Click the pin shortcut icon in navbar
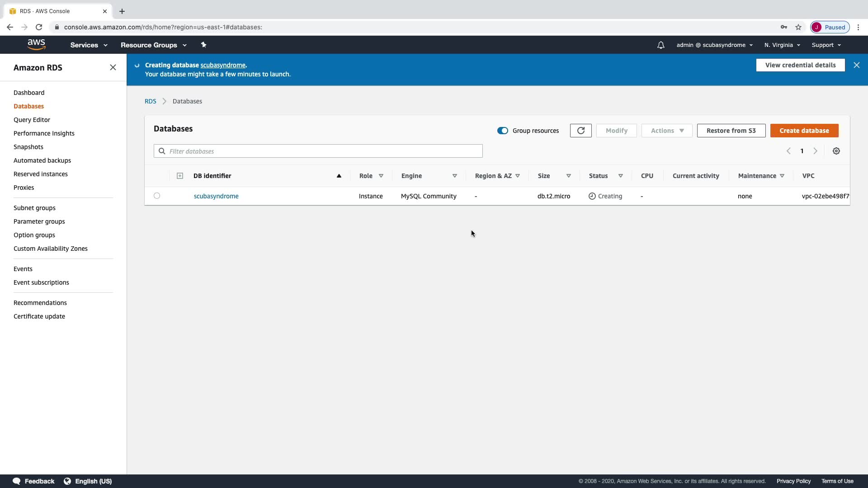The height and width of the screenshot is (488, 868). pyautogui.click(x=203, y=45)
